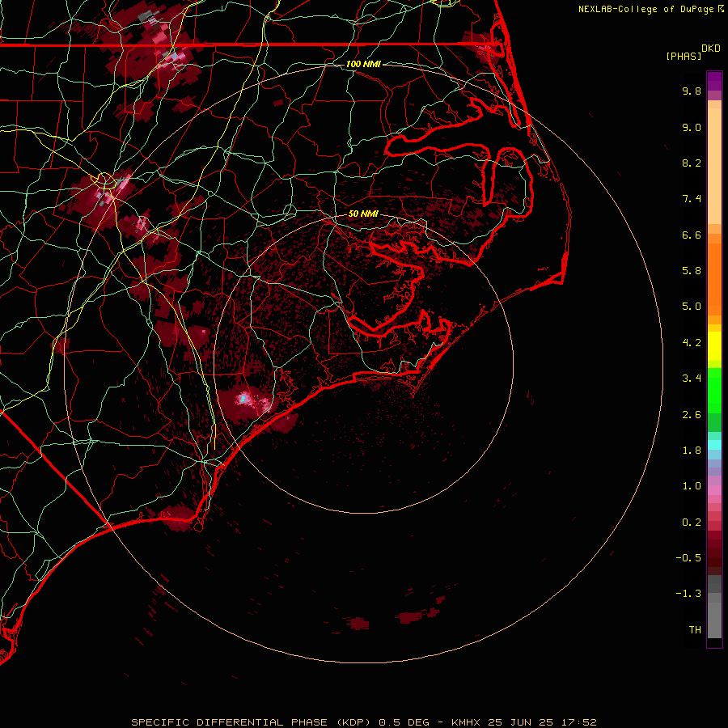Select the 9.8 legend value
This screenshot has height=728, width=728.
point(692,91)
